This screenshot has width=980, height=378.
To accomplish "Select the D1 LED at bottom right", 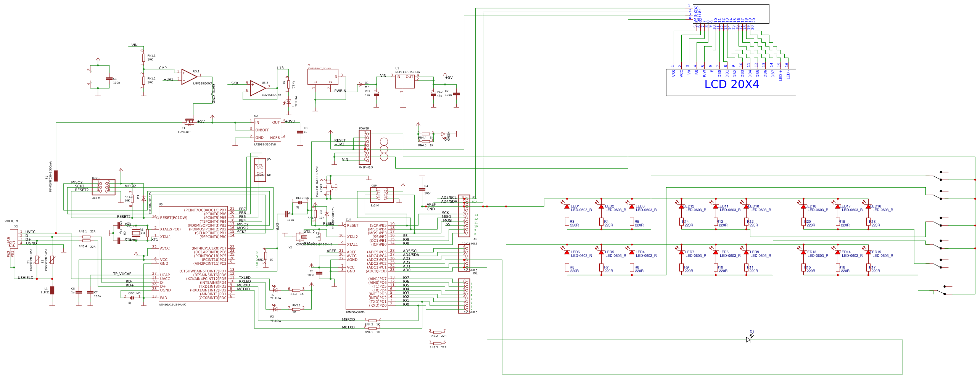I will tap(748, 339).
